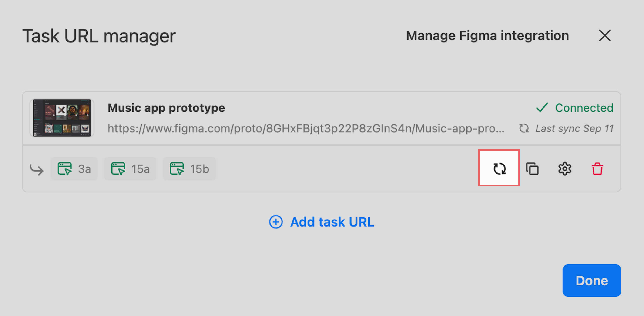This screenshot has height=316, width=644.
Task: Open task URL settings gear
Action: click(x=565, y=168)
